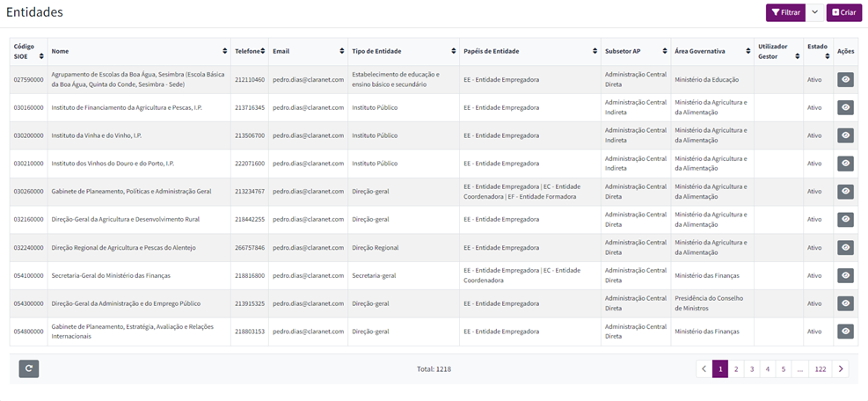Viewport: 868px width, 401px height.
Task: Click phone number 213506700
Action: click(250, 135)
